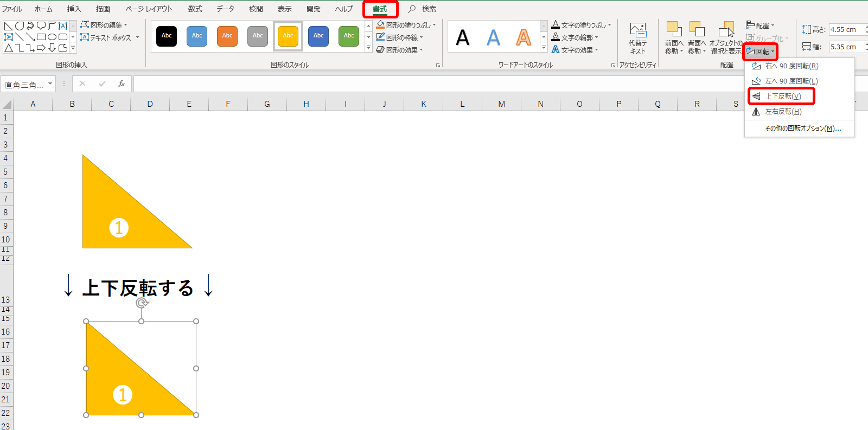Screen dimensions: 868x430
Task: Expand the Name Box dropdown arrow
Action: pos(50,84)
